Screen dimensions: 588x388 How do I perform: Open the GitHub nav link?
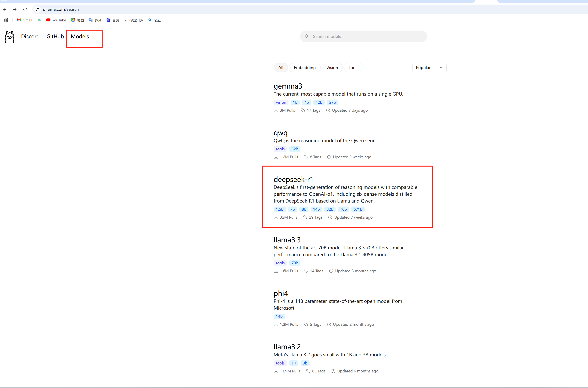(55, 36)
